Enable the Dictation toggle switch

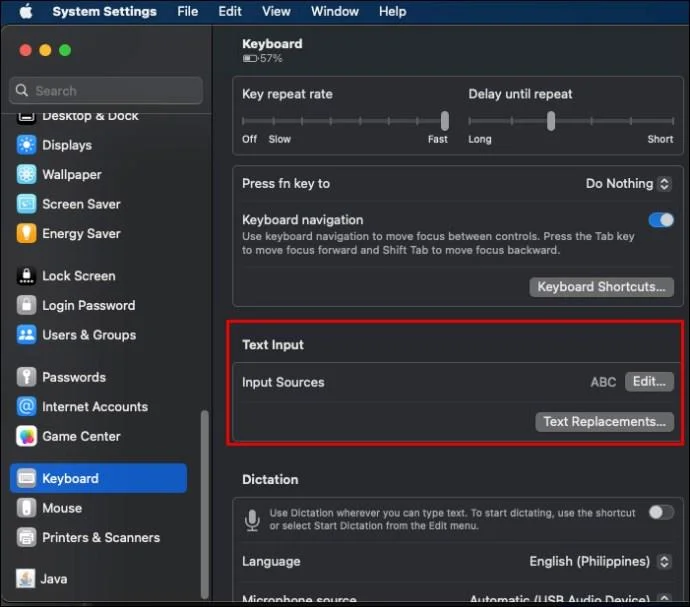pos(661,512)
